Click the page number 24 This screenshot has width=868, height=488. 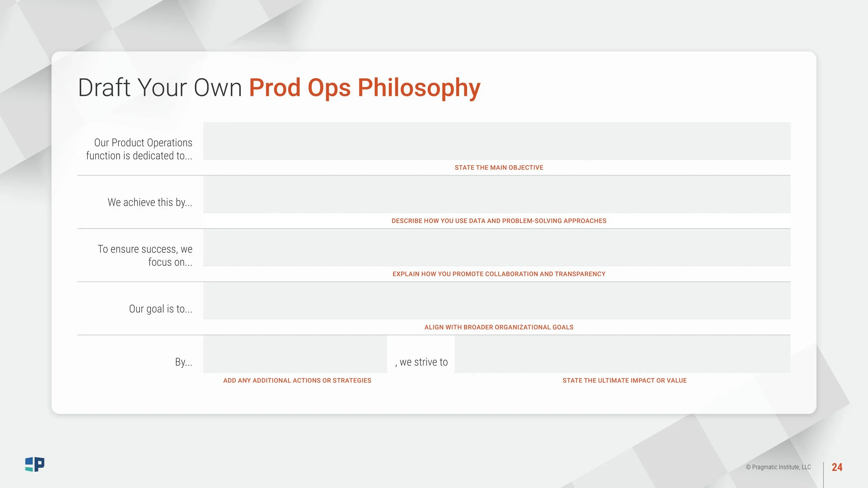point(837,467)
